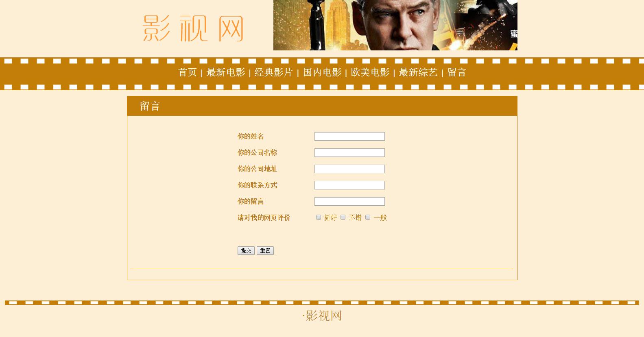Focus the 你的留言 text box

click(x=349, y=201)
